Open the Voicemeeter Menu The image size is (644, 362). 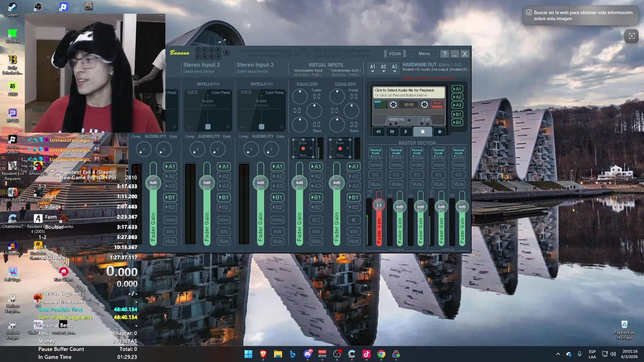pos(424,54)
